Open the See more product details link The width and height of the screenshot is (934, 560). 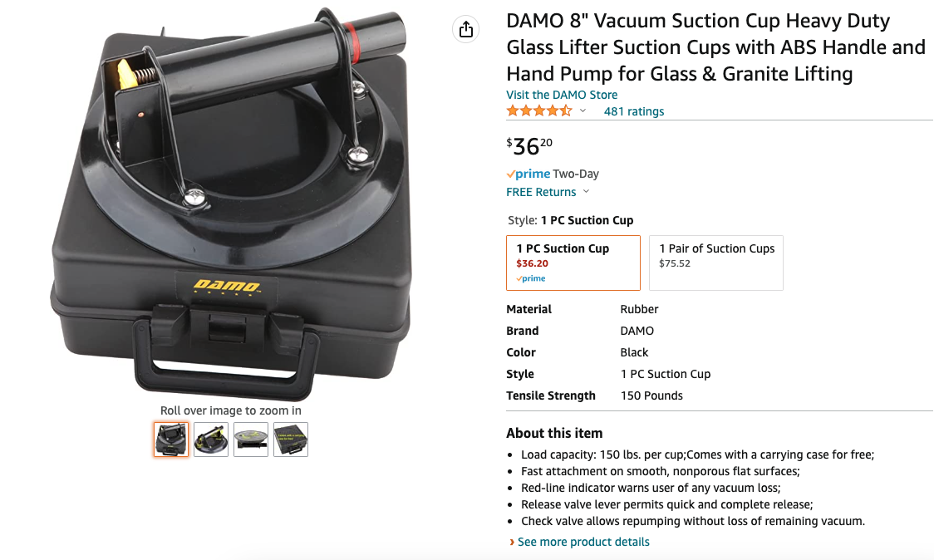583,542
